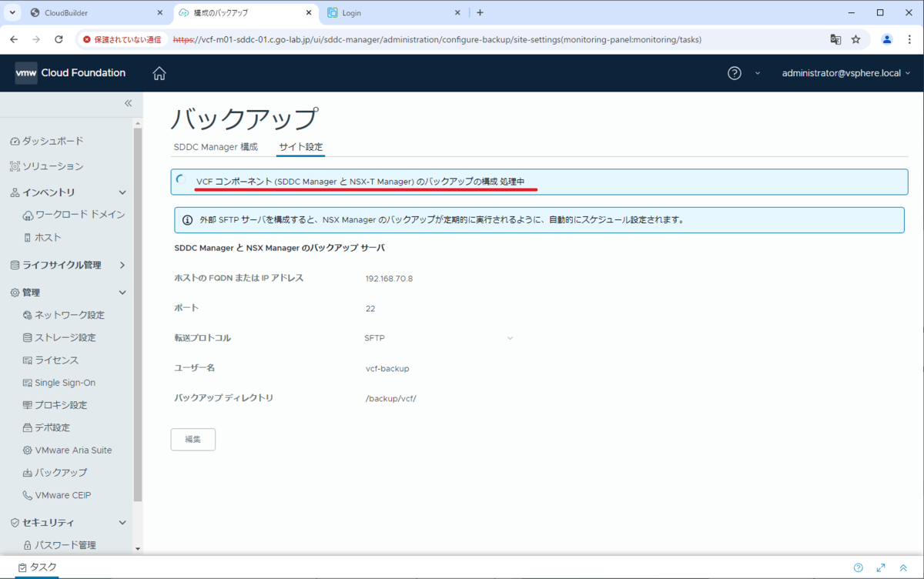This screenshot has height=579, width=924.
Task: Open Single Sign-On settings
Action: 59,383
